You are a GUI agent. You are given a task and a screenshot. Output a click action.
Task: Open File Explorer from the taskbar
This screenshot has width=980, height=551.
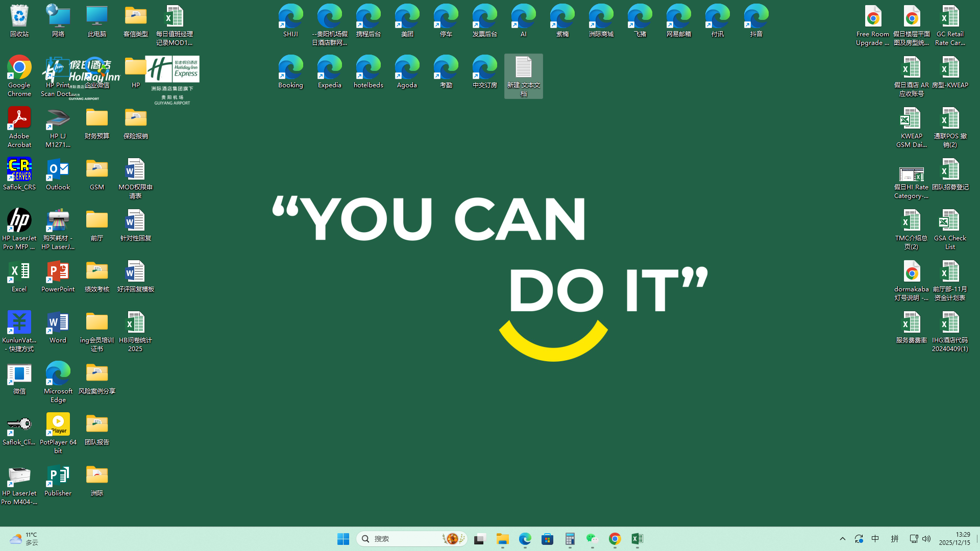[503, 539]
